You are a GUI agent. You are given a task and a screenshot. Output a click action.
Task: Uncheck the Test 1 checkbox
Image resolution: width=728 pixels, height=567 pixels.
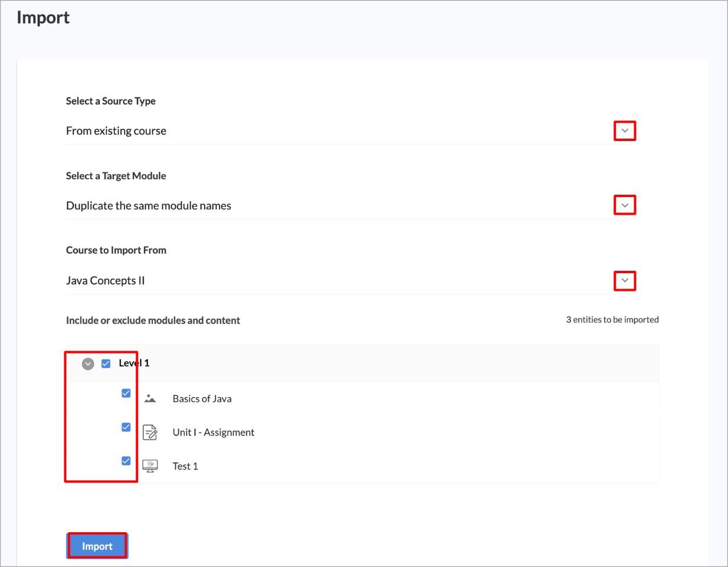(x=126, y=461)
